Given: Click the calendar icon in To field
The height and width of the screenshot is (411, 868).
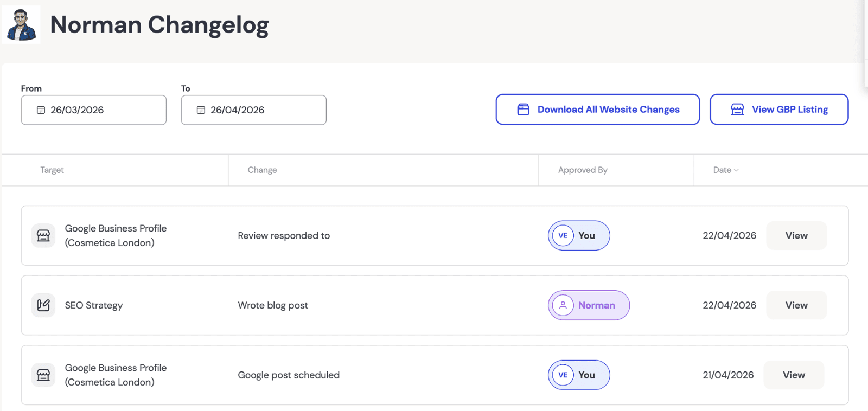Looking at the screenshot, I should pyautogui.click(x=201, y=110).
